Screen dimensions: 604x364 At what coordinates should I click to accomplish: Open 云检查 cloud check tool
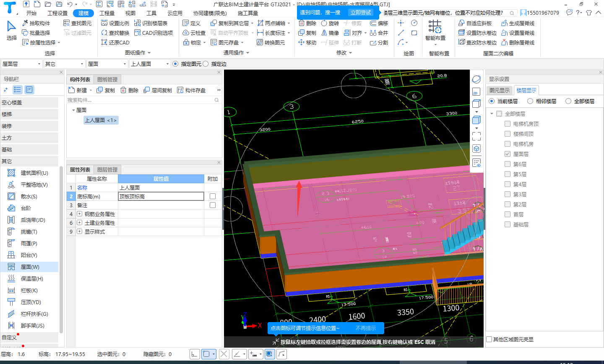(x=194, y=33)
